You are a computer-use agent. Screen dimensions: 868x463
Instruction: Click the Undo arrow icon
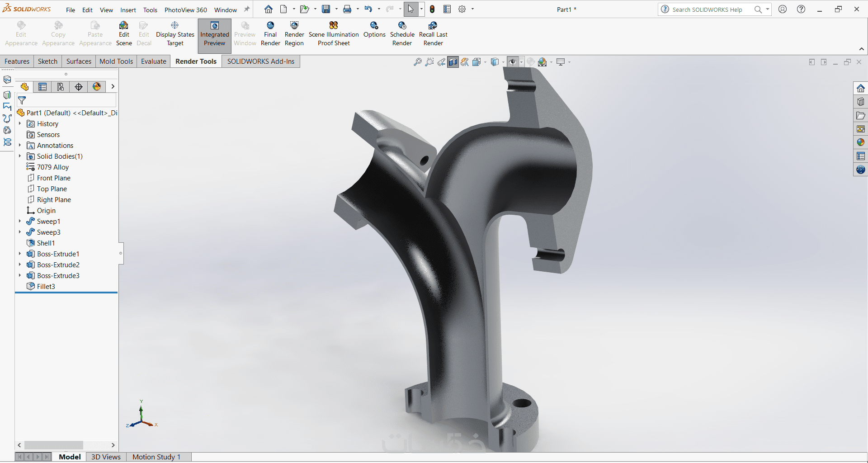pyautogui.click(x=368, y=9)
